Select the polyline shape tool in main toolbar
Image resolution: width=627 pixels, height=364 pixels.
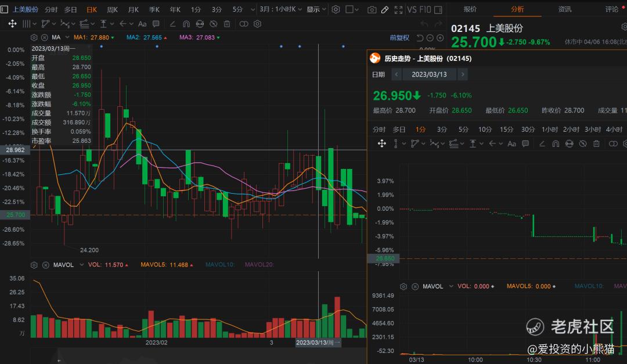(x=45, y=24)
